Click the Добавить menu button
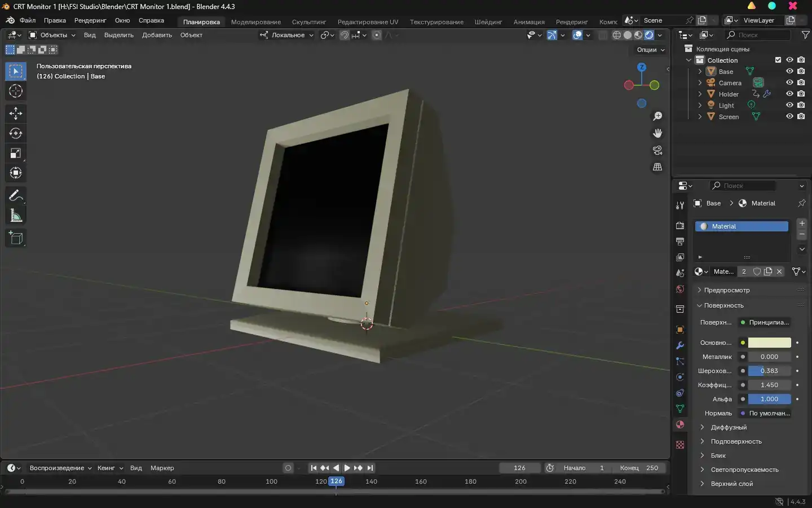Image resolution: width=812 pixels, height=508 pixels. 157,35
